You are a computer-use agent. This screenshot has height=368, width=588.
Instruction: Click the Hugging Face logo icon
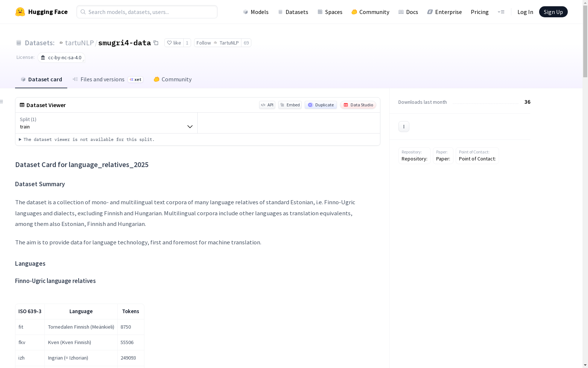point(20,12)
